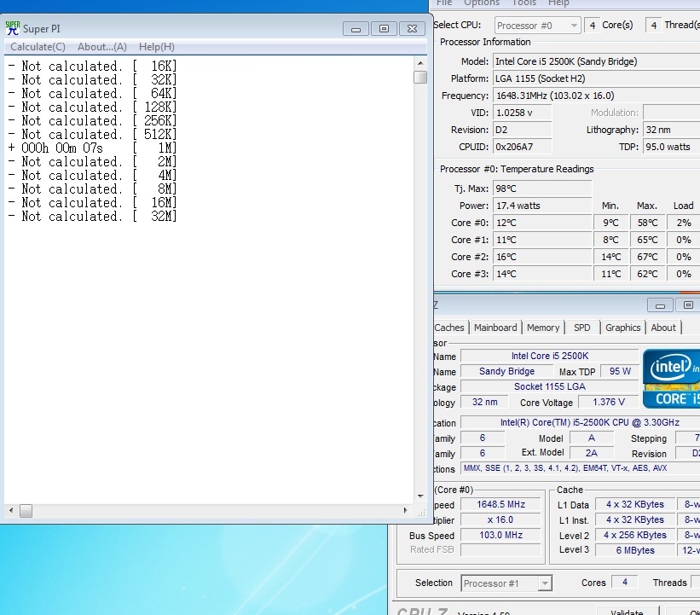Maximize the Super PI window

click(384, 29)
